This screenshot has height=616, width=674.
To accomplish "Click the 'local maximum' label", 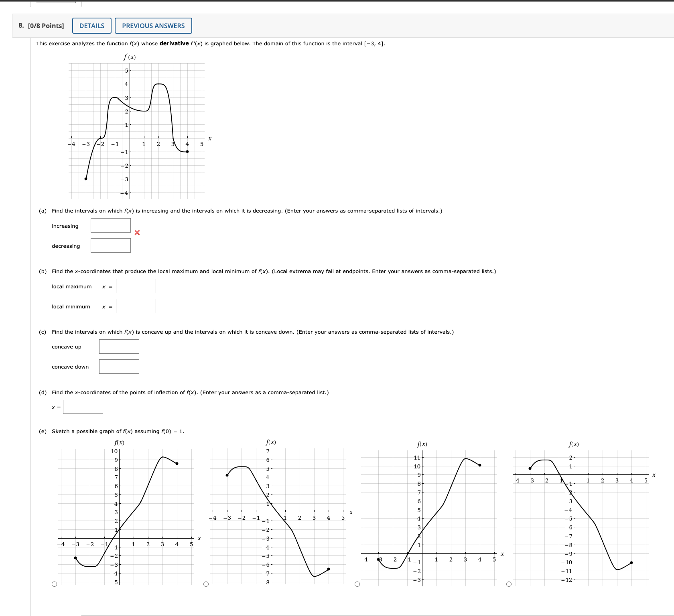I will pos(72,286).
